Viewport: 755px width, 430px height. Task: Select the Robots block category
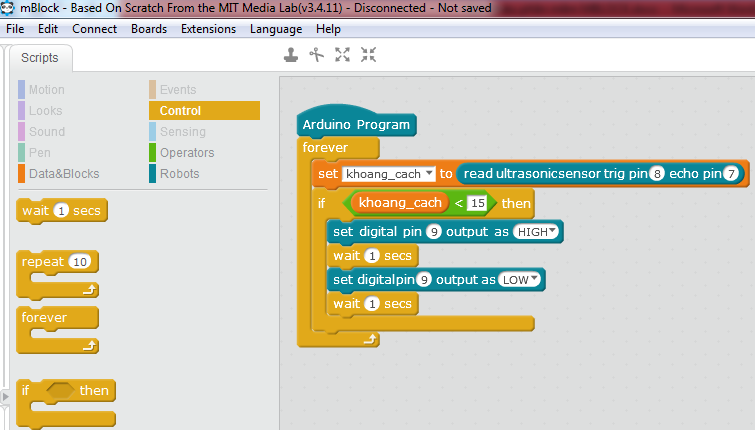(x=179, y=174)
